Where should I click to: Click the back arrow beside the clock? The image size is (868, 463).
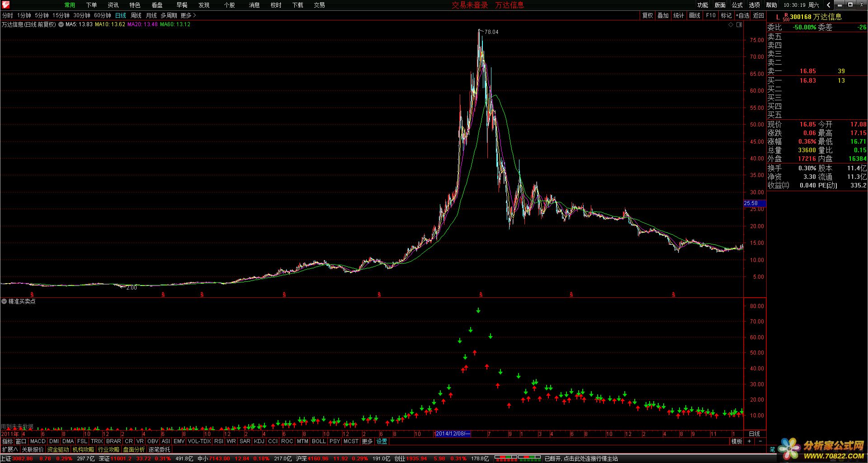click(x=828, y=5)
